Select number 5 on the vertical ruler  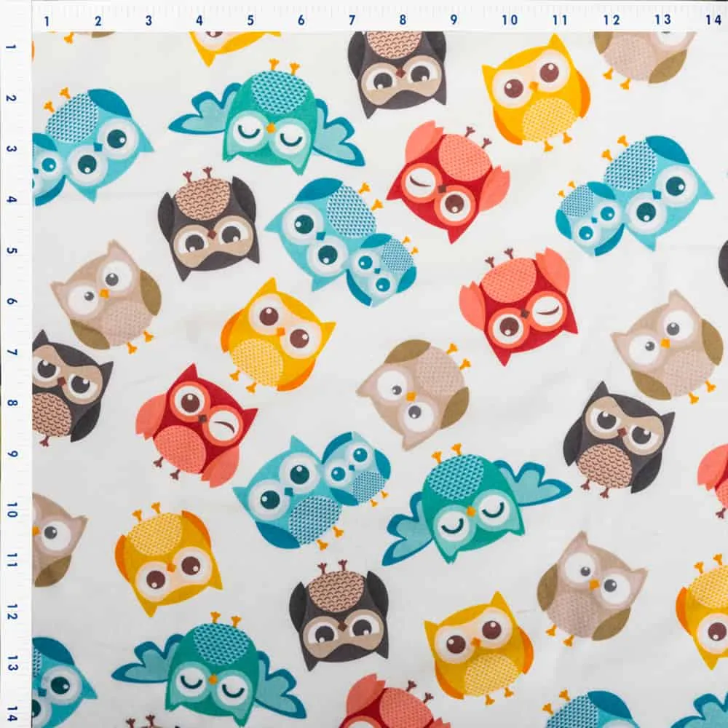[x=12, y=250]
